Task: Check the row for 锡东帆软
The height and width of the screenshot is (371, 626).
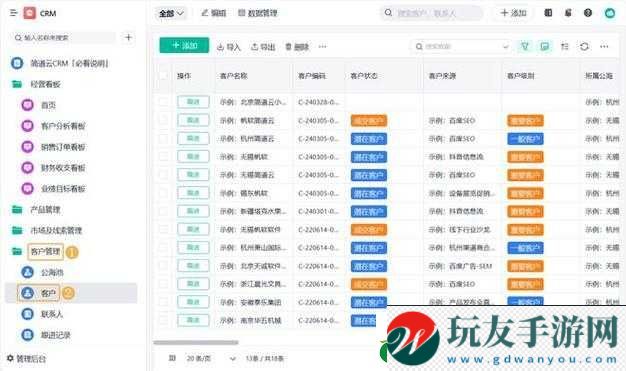Action: coord(163,193)
